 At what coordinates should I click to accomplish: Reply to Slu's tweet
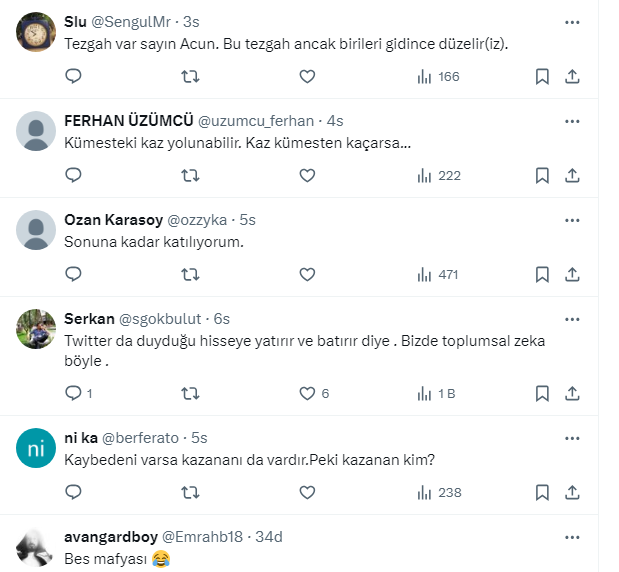point(73,76)
